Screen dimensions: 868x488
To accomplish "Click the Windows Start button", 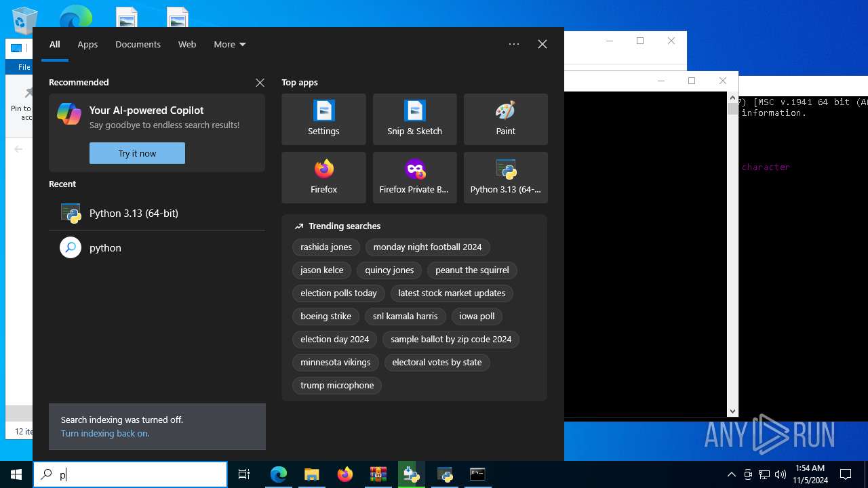I will (x=16, y=474).
